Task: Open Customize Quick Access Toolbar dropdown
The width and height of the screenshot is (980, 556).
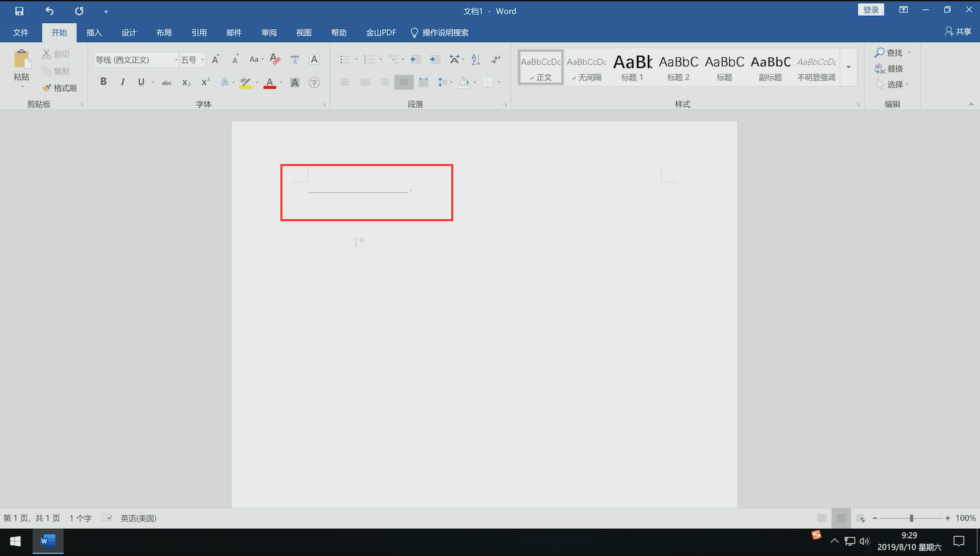Action: tap(105, 12)
